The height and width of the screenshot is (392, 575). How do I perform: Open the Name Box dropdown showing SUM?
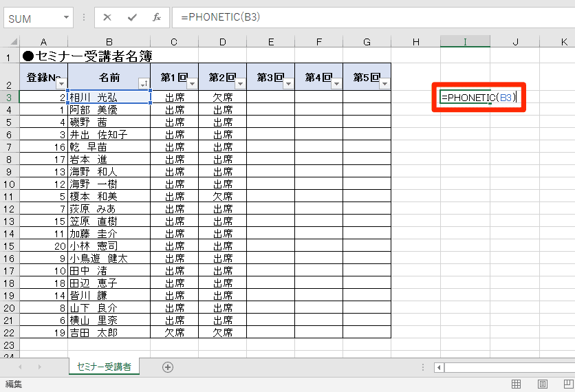[x=66, y=18]
